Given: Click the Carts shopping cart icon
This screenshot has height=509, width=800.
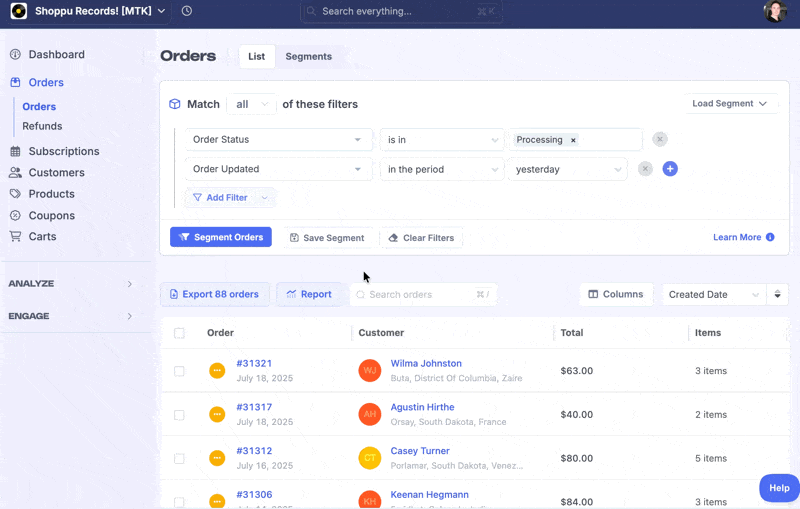Looking at the screenshot, I should [15, 236].
